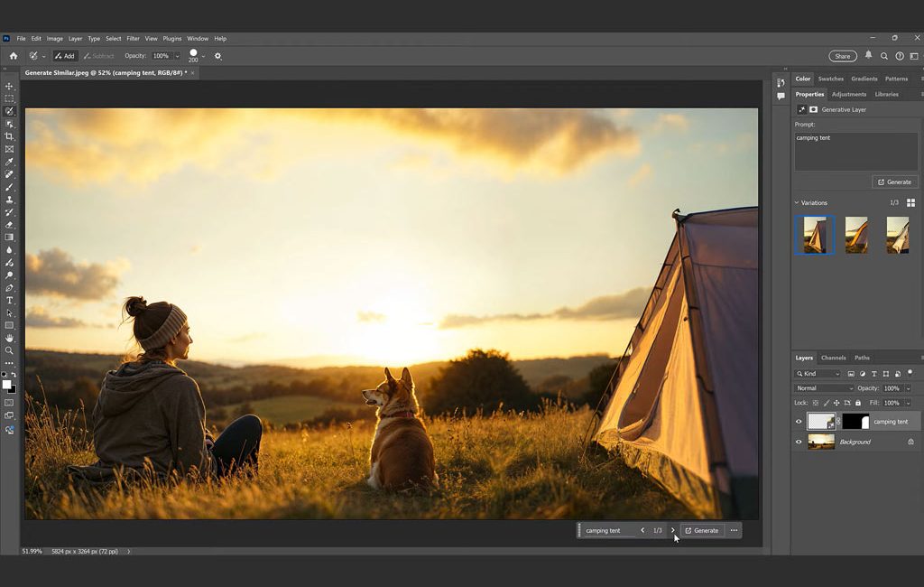Open the notifications bell icon
Image resolution: width=924 pixels, height=587 pixels.
pos(868,56)
